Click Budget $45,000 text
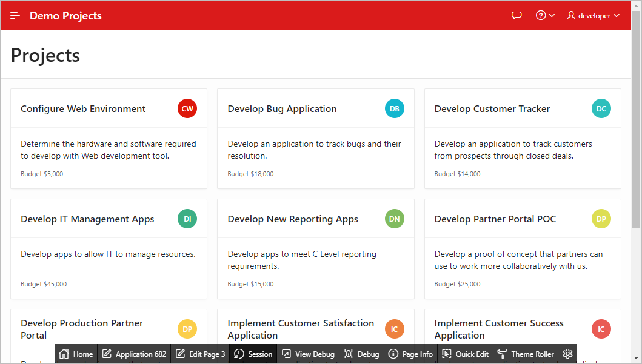The width and height of the screenshot is (642, 364). pos(44,284)
